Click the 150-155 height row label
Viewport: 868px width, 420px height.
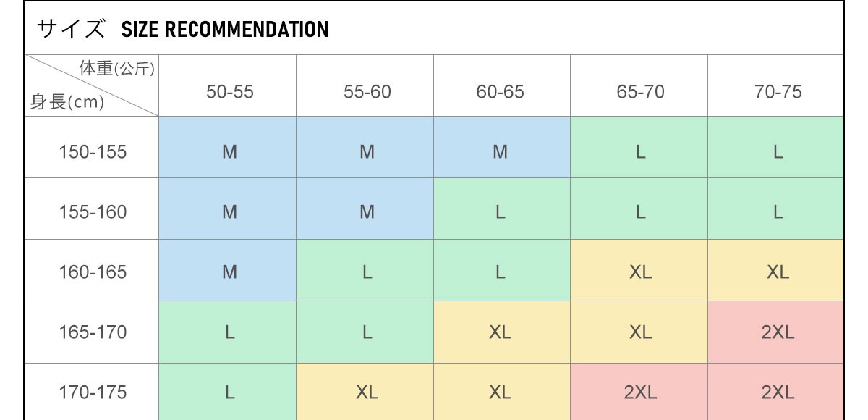click(93, 152)
